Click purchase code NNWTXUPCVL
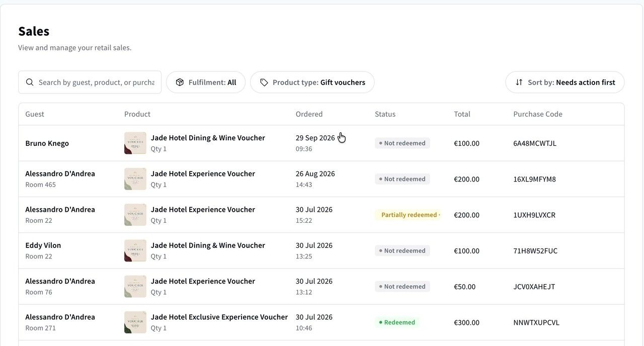644x346 pixels. click(536, 322)
